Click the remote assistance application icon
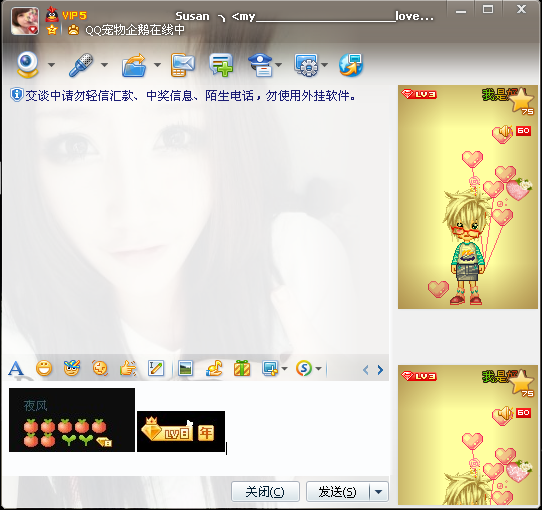The height and width of the screenshot is (510, 542). (x=306, y=65)
